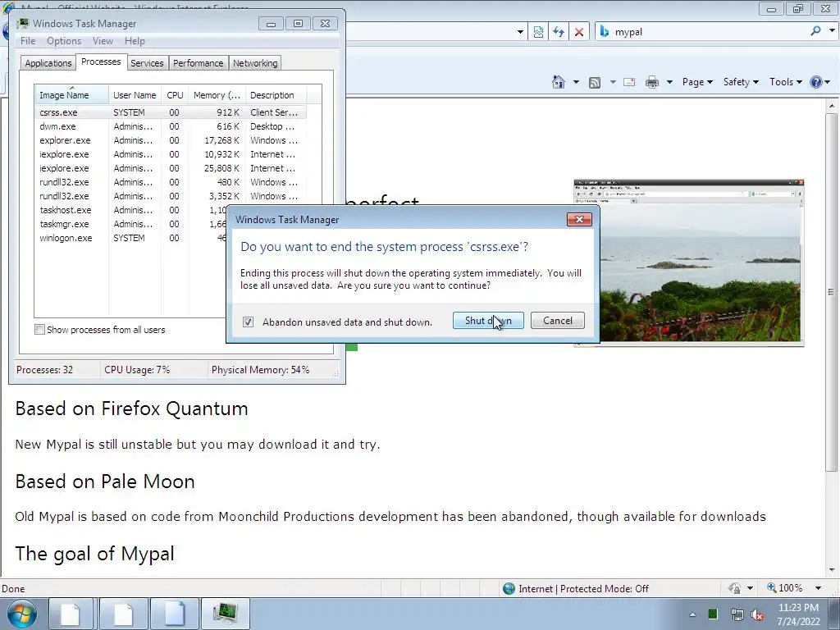Switch to the Applications tab
The width and height of the screenshot is (840, 630).
click(48, 63)
